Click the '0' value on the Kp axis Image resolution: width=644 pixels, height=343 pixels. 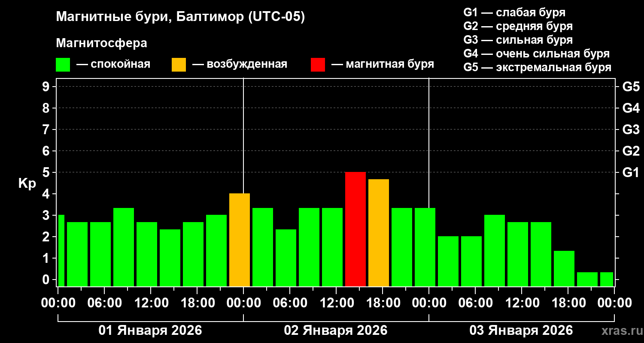pos(47,280)
